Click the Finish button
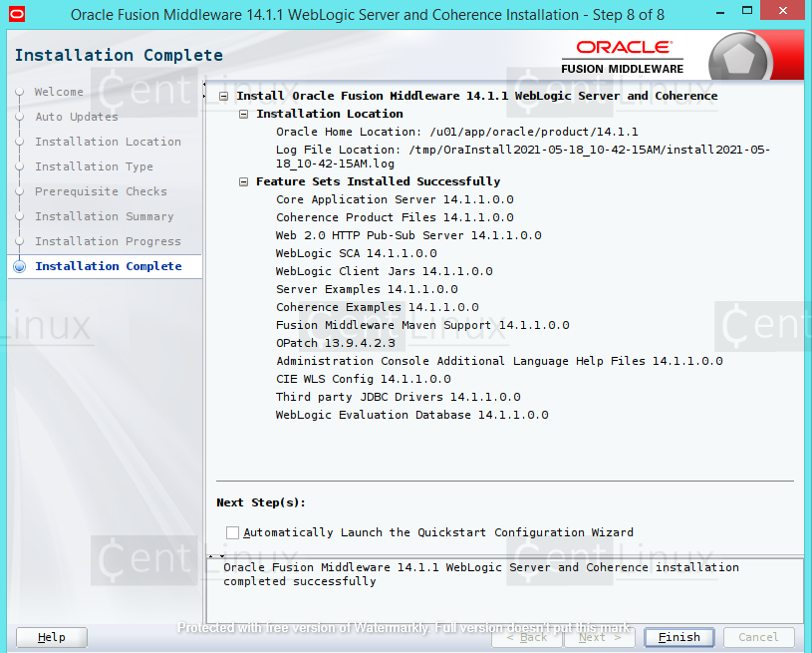The height and width of the screenshot is (653, 812). point(678,637)
